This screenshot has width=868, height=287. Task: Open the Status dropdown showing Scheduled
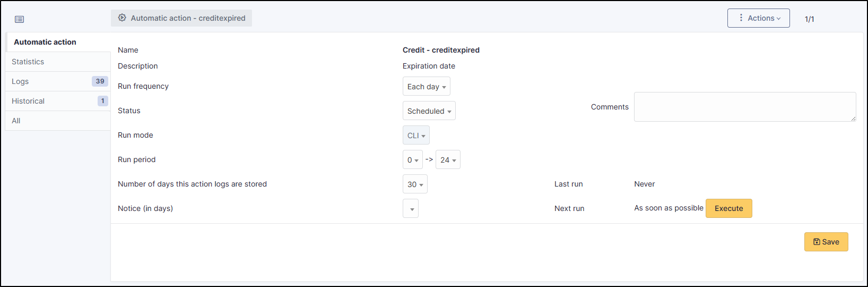tap(429, 111)
